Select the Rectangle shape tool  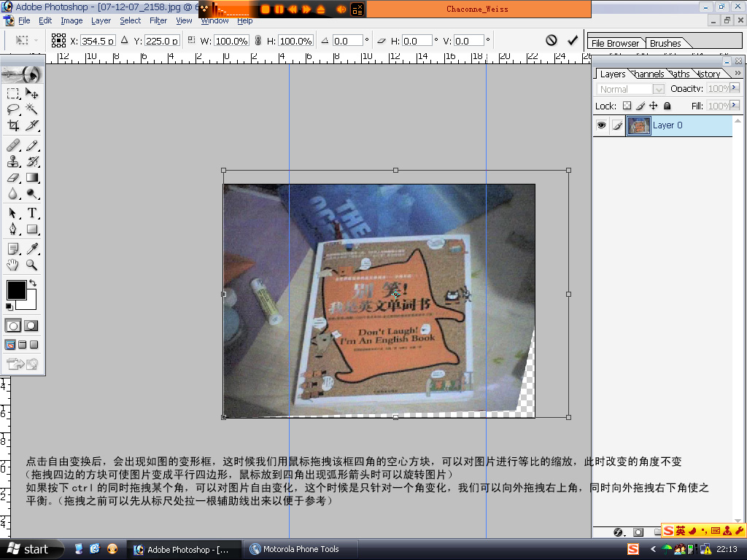[x=32, y=229]
